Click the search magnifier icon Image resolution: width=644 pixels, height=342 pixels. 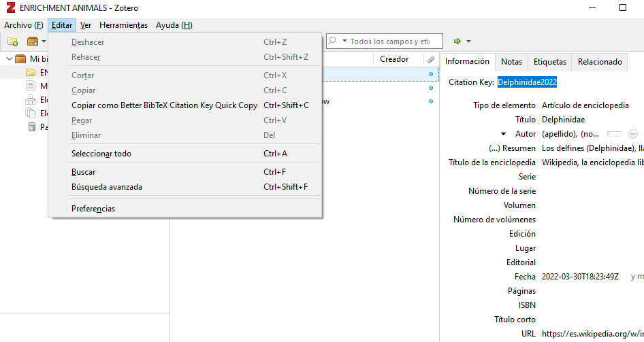tap(332, 41)
